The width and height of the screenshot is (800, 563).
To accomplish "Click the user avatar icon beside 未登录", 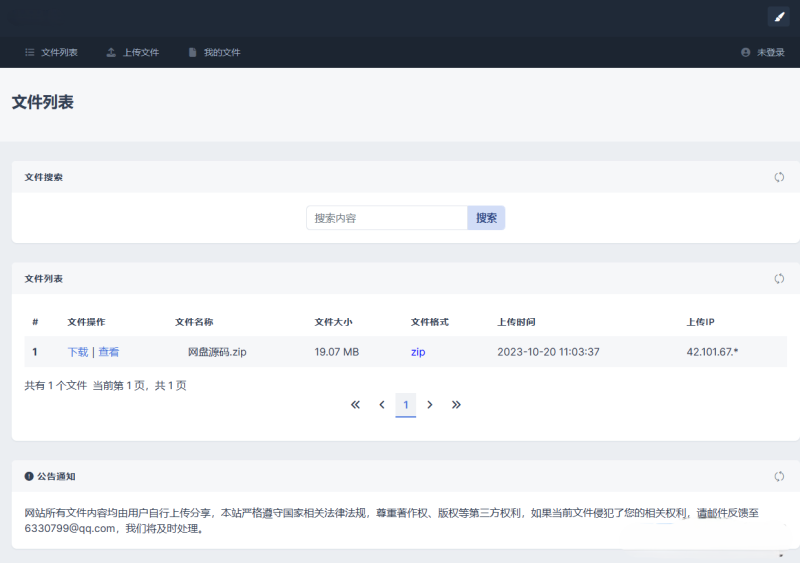I will pos(745,52).
